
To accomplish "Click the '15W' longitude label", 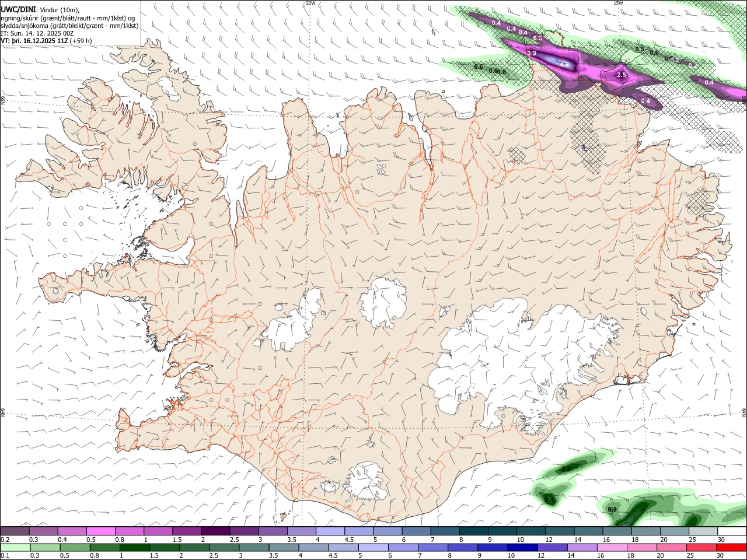I will coord(618,3).
